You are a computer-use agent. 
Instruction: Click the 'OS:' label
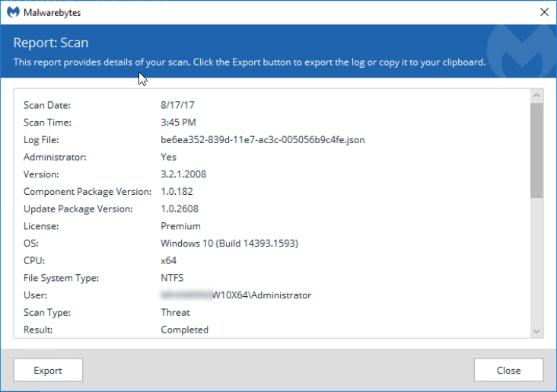click(31, 244)
